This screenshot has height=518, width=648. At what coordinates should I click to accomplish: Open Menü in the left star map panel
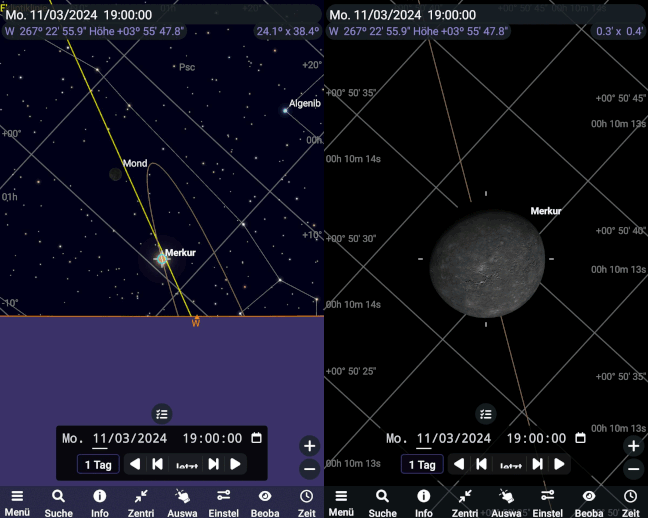(x=17, y=503)
